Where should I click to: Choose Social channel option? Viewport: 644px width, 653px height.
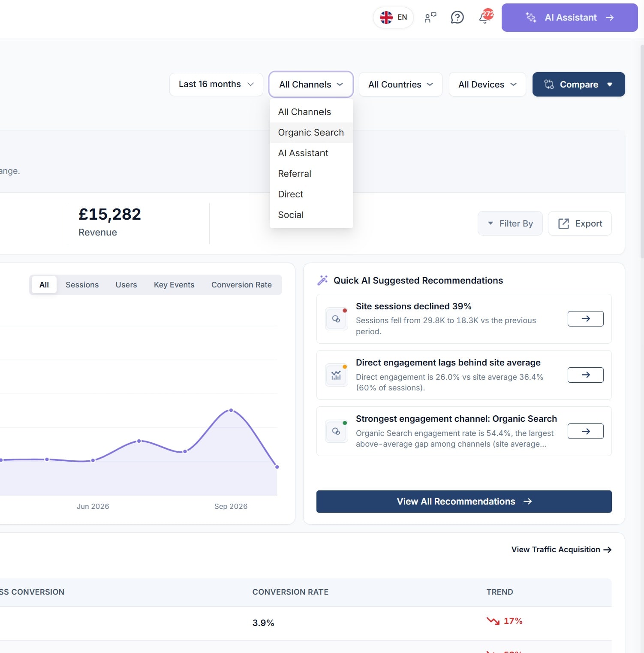click(311, 215)
